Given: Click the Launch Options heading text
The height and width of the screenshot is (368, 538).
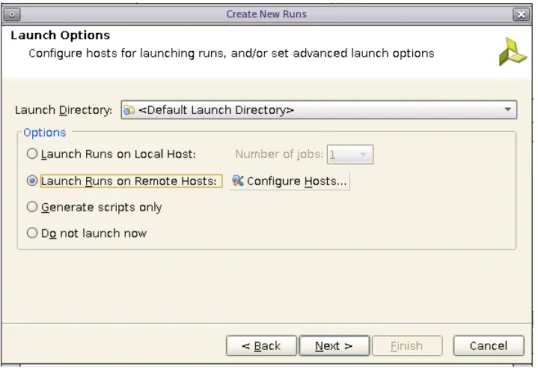Looking at the screenshot, I should [60, 35].
